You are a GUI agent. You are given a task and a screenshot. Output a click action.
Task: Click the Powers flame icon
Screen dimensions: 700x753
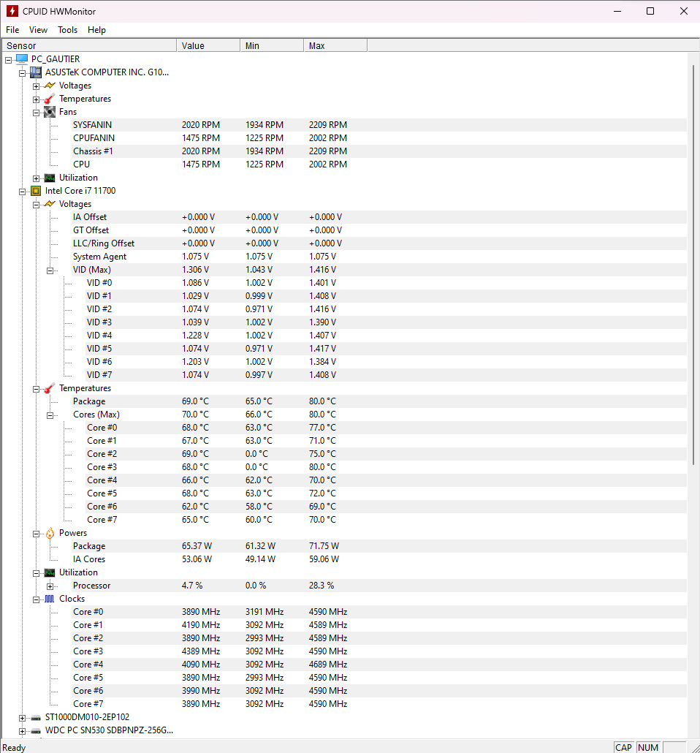(50, 533)
